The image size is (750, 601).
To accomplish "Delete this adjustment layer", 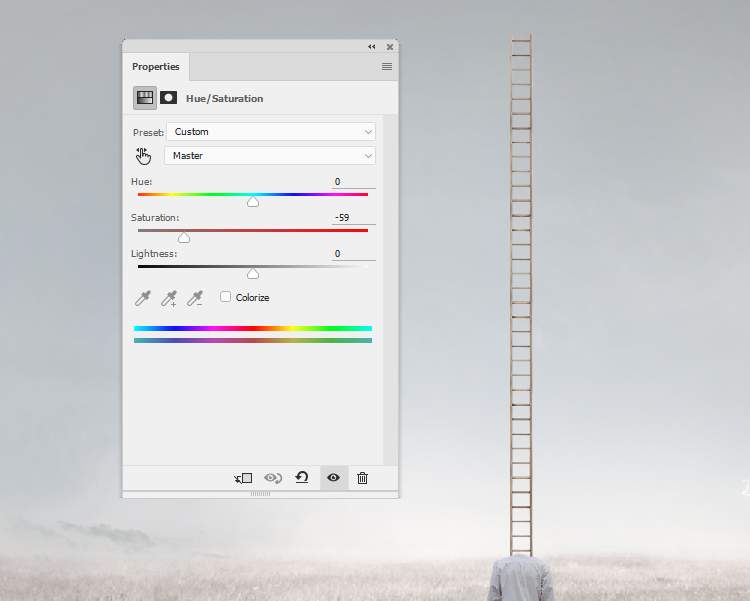I will 362,478.
